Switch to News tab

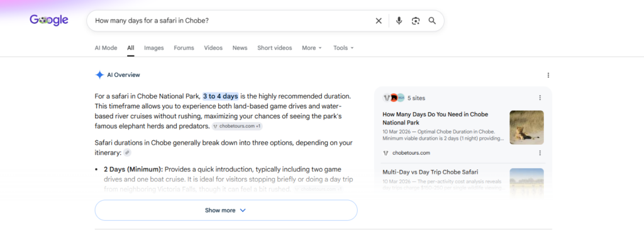[240, 48]
